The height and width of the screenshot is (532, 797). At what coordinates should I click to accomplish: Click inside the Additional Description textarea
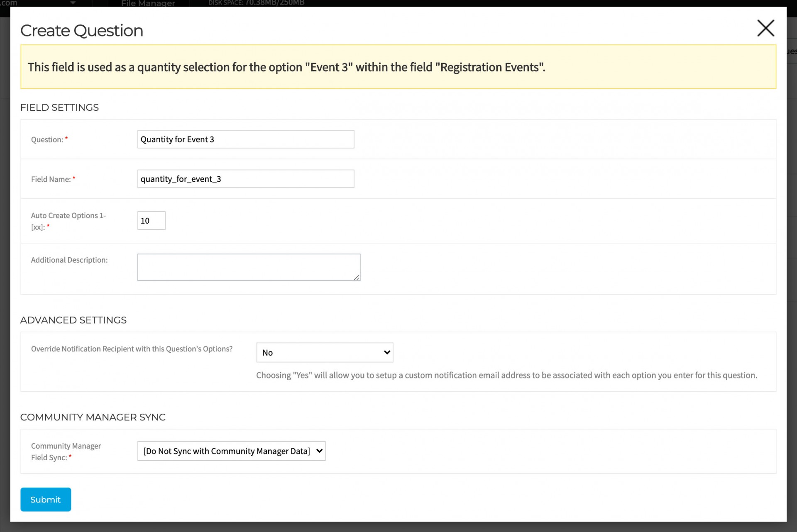[248, 267]
